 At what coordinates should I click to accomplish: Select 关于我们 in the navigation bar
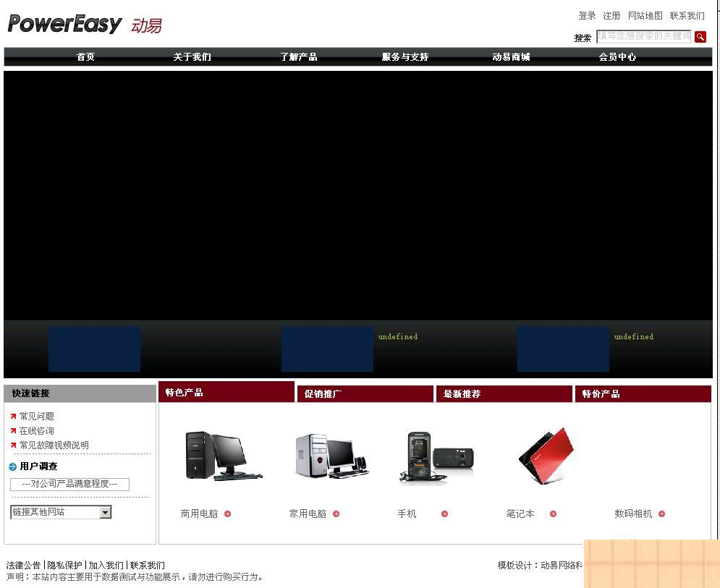click(192, 56)
